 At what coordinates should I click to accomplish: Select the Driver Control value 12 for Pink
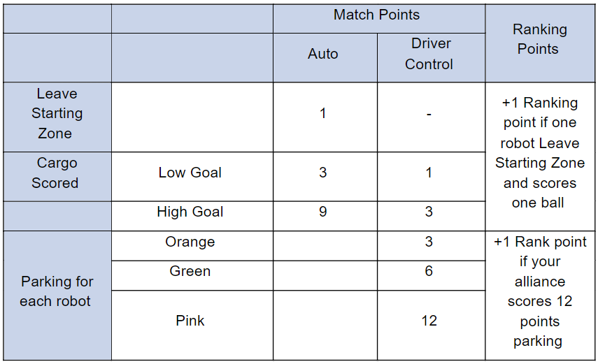tap(429, 321)
